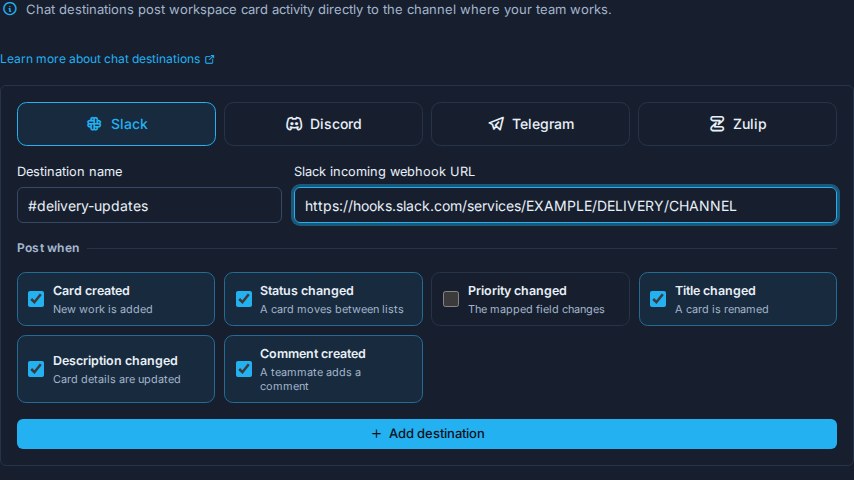Click 'A card moves between lists' text
Viewport: 854px width, 480px height.
(x=332, y=309)
